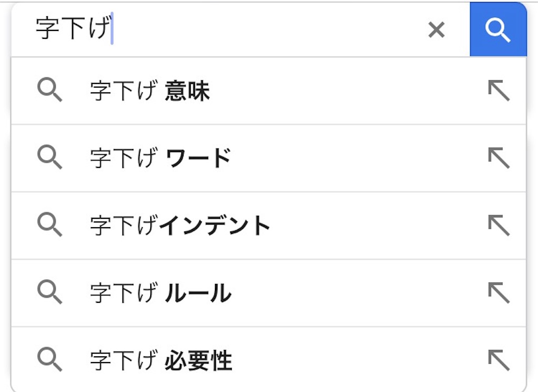
Task: Click magnifier icon left of 字下げ 意味
Action: click(50, 90)
